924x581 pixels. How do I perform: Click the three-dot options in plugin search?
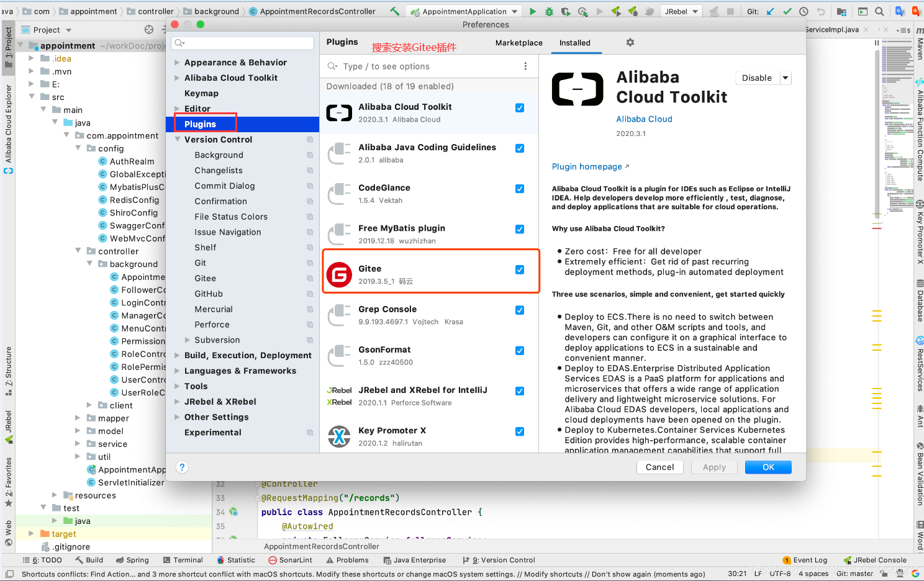click(525, 66)
